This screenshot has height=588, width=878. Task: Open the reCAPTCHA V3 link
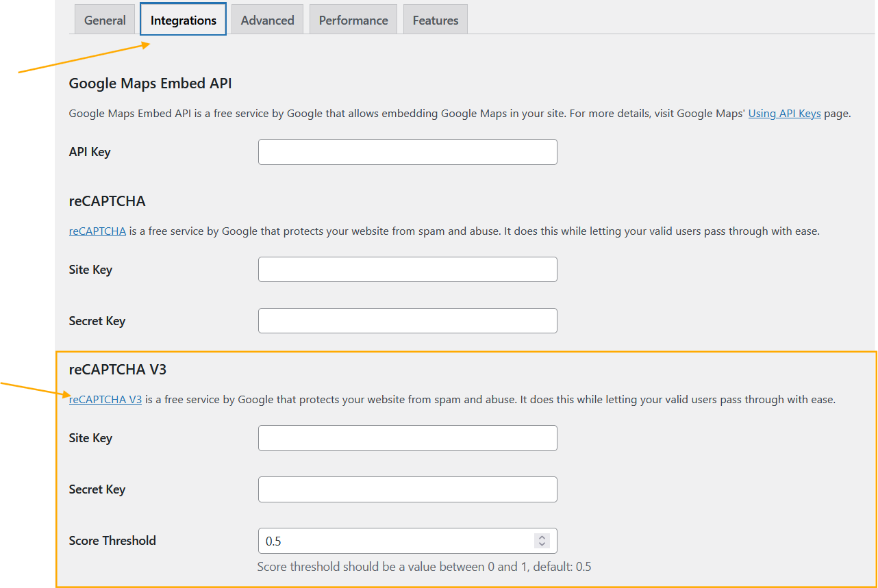pos(105,400)
